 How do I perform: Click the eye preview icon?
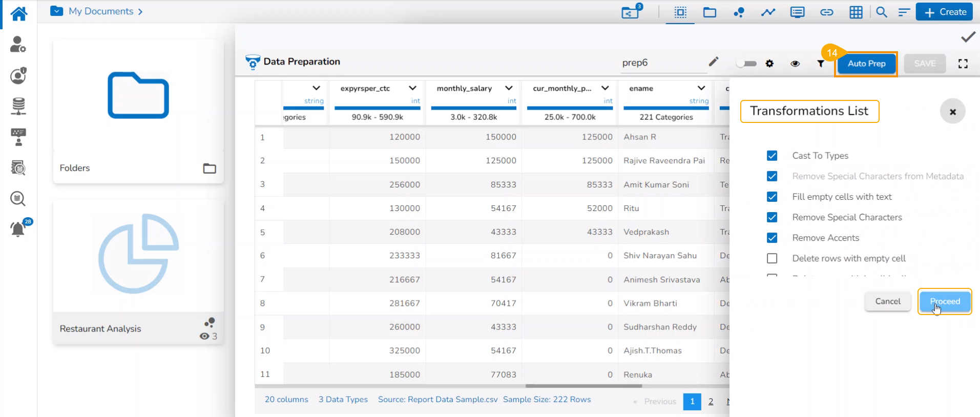coord(795,64)
